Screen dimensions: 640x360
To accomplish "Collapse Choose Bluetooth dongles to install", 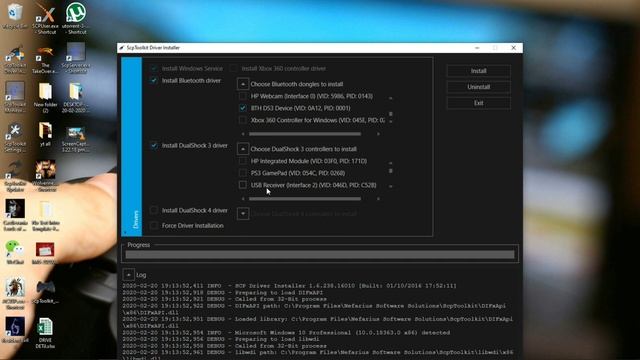I will click(243, 84).
